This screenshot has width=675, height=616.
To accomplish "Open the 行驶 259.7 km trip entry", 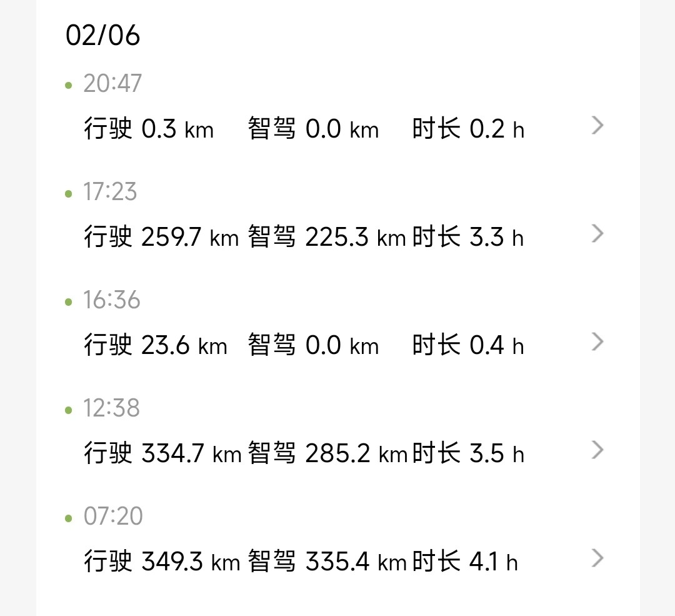I will (x=161, y=237).
